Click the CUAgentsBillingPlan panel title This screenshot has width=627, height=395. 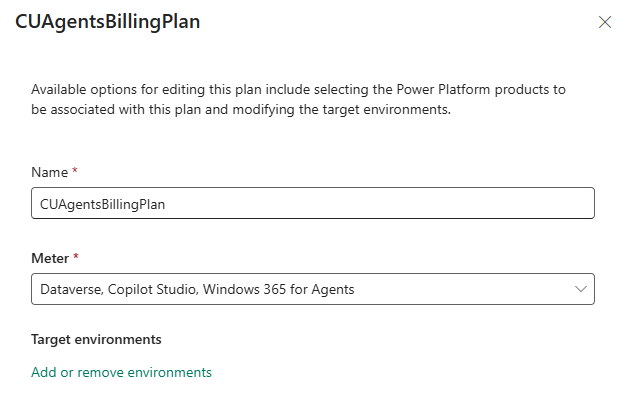tap(108, 22)
